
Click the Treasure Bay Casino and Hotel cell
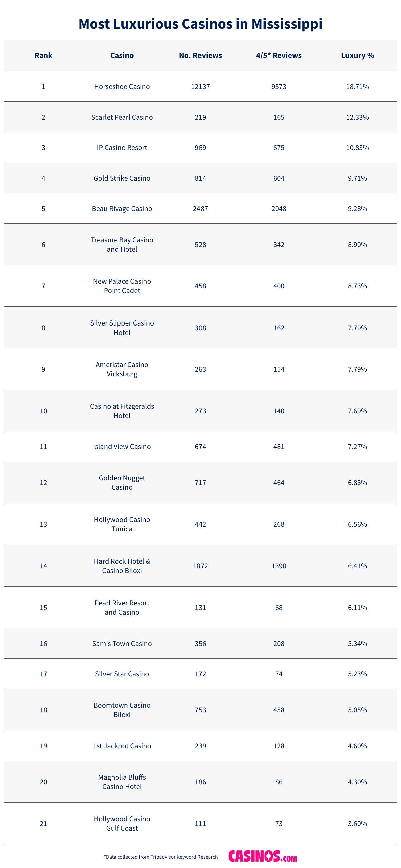pyautogui.click(x=122, y=244)
